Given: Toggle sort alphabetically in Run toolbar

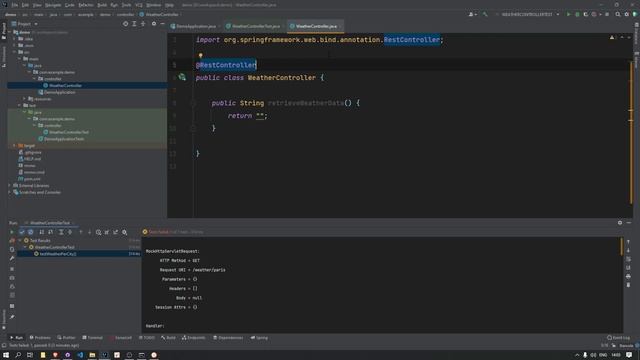Looking at the screenshot, I should [x=41, y=232].
